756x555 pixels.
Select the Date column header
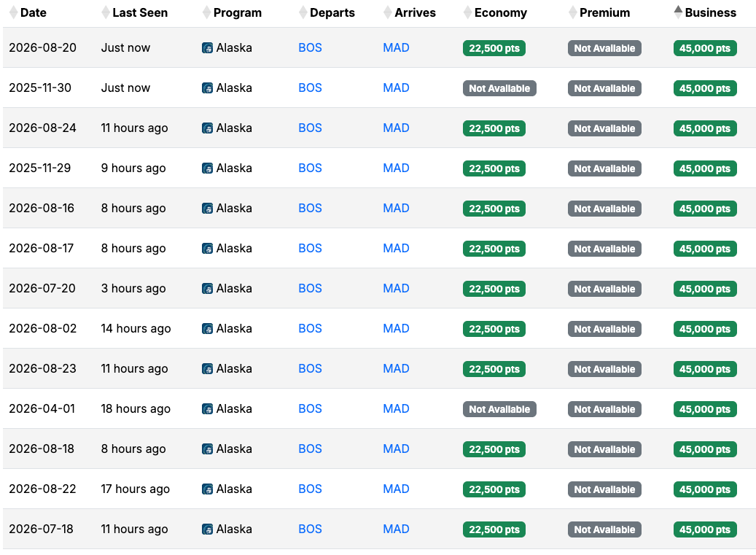tap(33, 12)
